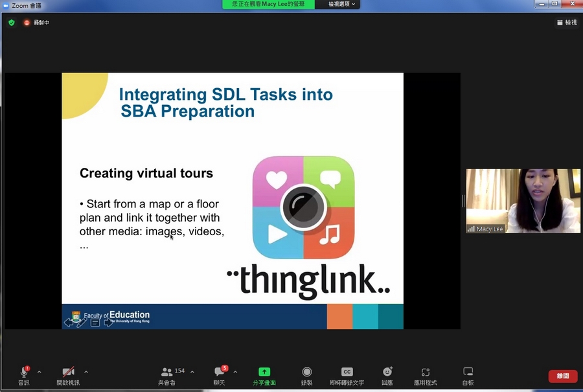583x392 pixels.
Task: Click the previous slide arrow on slide
Action: tap(69, 323)
